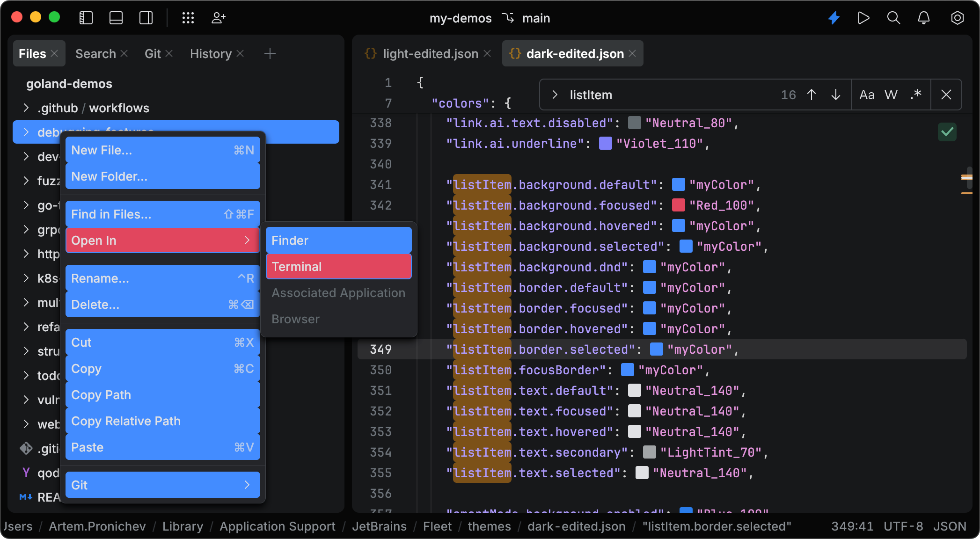Toggle the left panel layout icon

click(86, 18)
